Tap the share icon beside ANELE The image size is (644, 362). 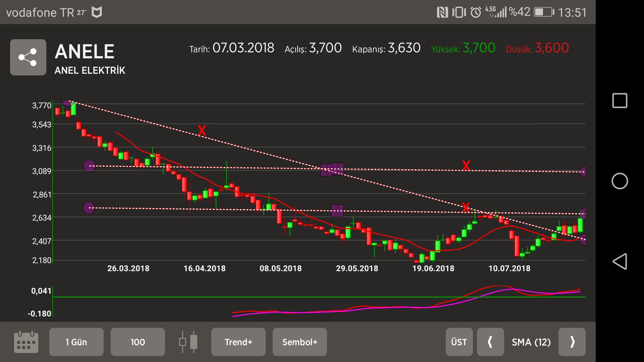tap(28, 57)
